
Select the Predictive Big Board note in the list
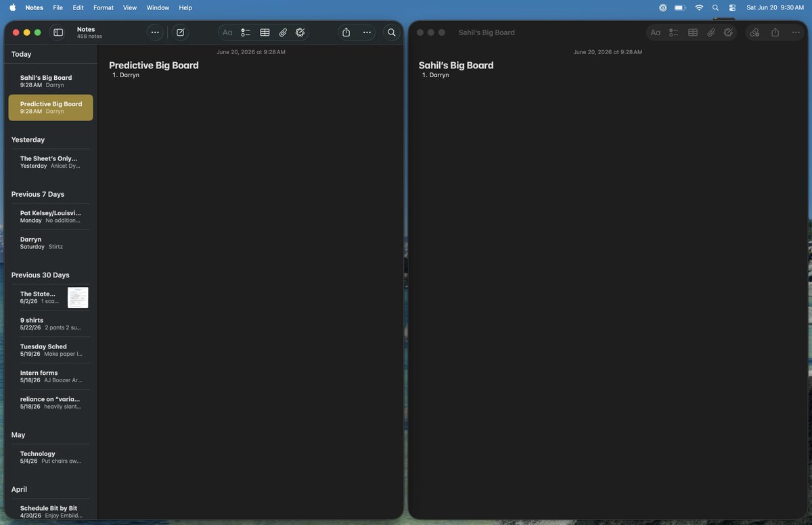tap(51, 108)
